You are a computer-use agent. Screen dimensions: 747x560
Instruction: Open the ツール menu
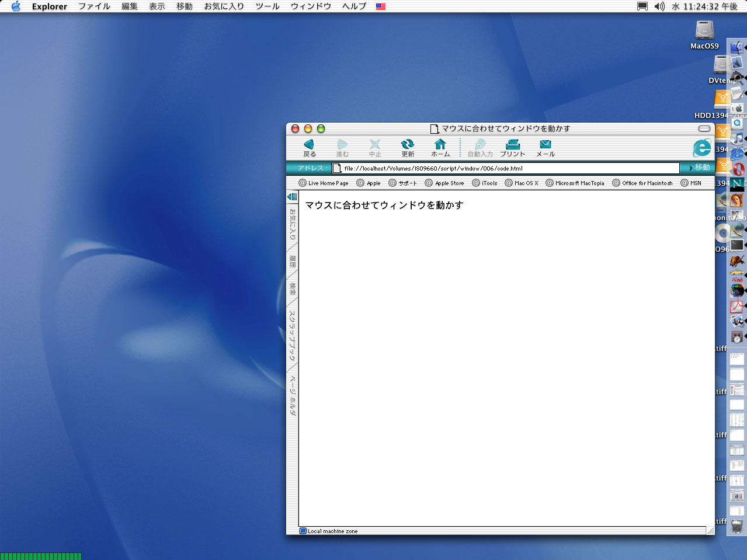click(x=267, y=6)
